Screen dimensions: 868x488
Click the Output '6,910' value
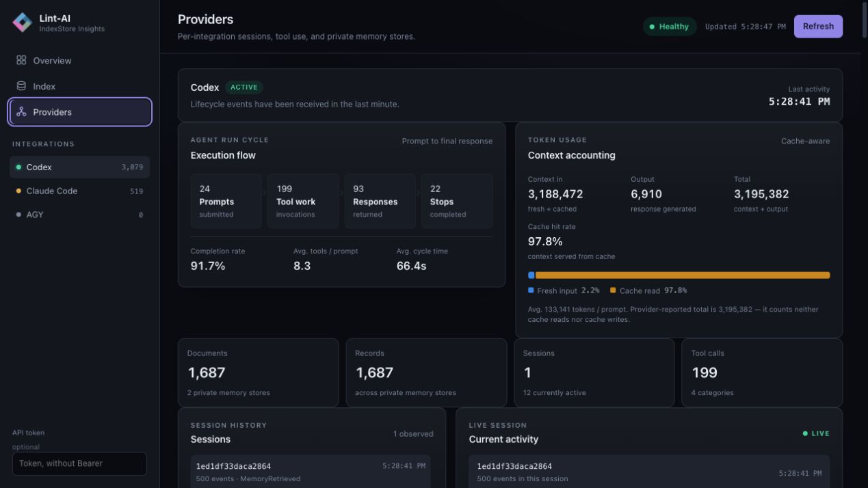[646, 194]
